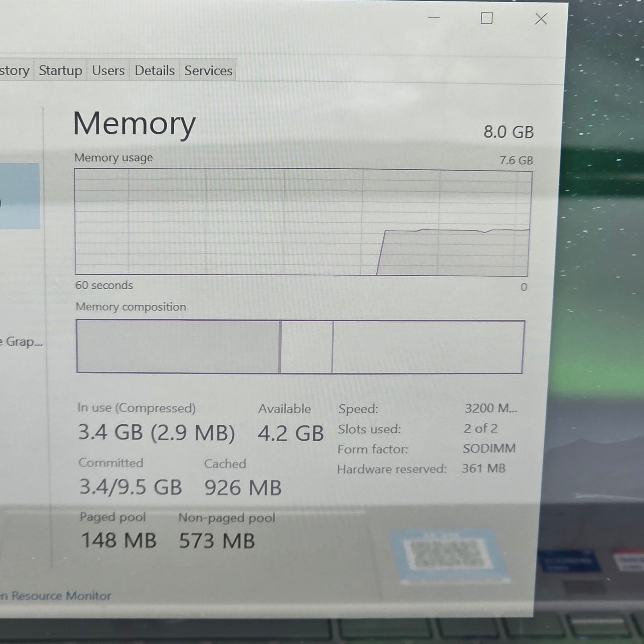The width and height of the screenshot is (644, 644).
Task: Click the Memory usage graph
Action: (303, 222)
